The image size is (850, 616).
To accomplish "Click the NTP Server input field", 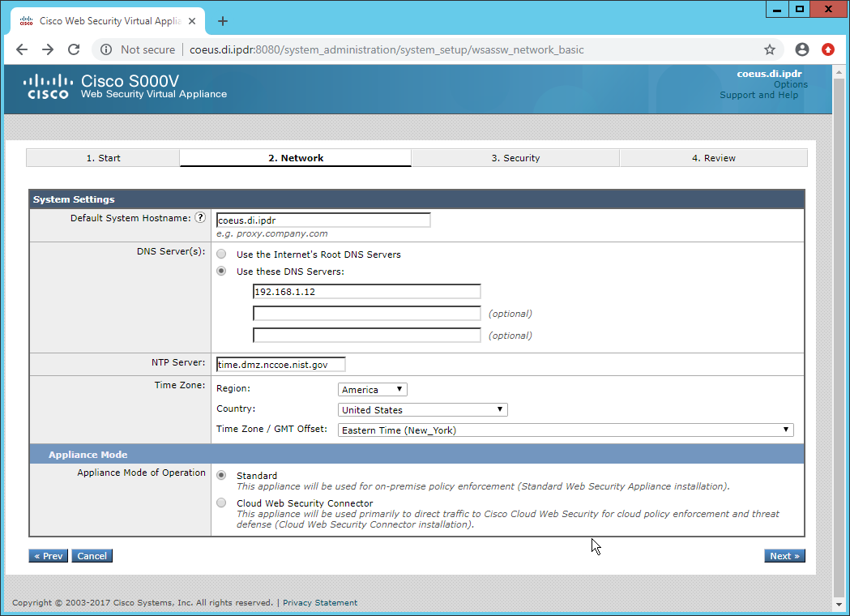I will 281,365.
